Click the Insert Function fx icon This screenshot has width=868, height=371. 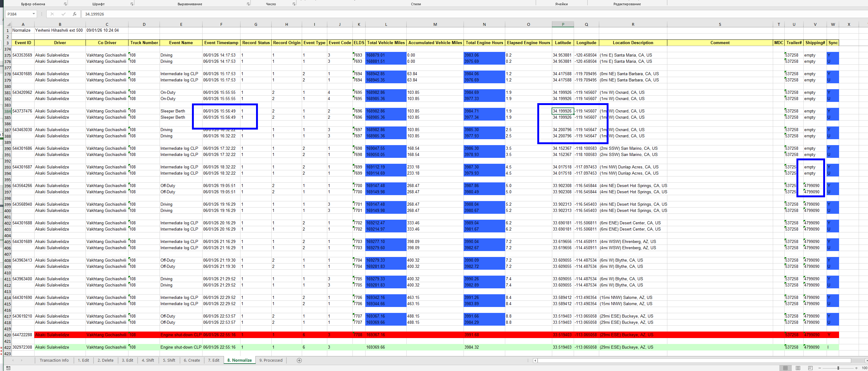[x=74, y=14]
